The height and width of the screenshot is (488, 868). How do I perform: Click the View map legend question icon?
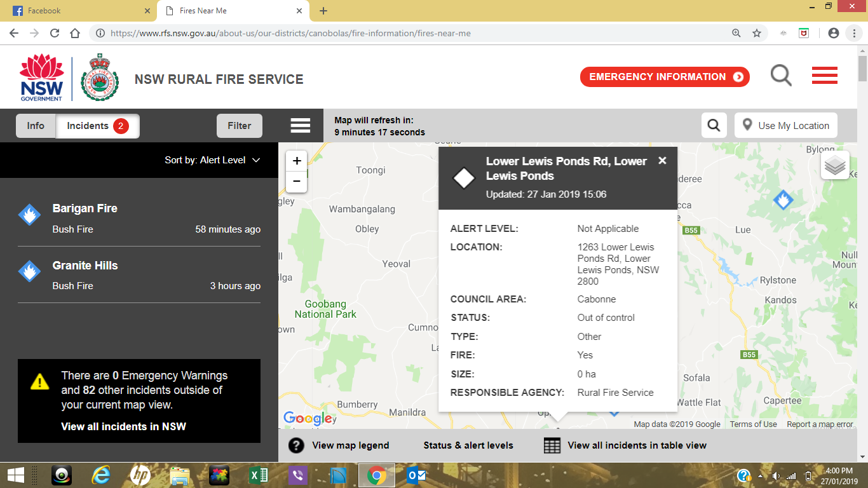[296, 445]
